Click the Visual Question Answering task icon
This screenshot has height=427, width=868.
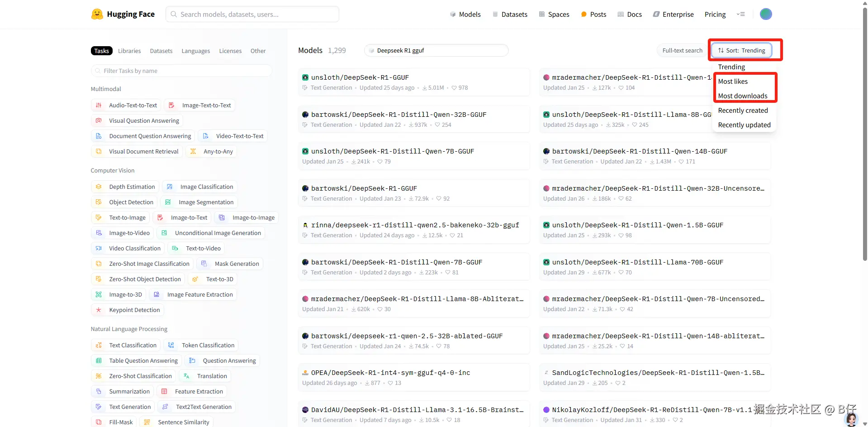point(99,121)
